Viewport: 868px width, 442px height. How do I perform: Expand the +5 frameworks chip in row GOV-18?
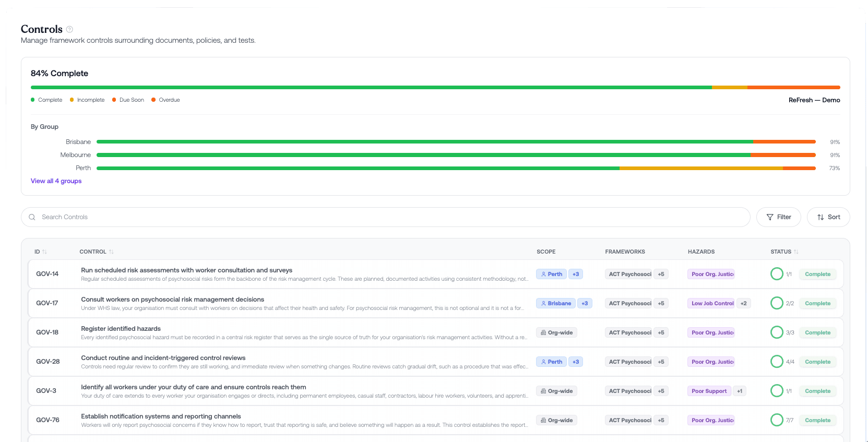pyautogui.click(x=661, y=332)
